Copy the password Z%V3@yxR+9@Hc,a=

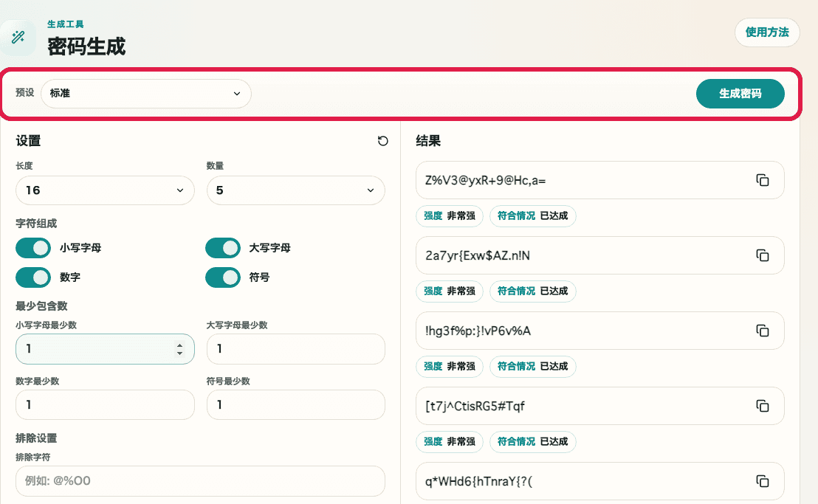(763, 179)
